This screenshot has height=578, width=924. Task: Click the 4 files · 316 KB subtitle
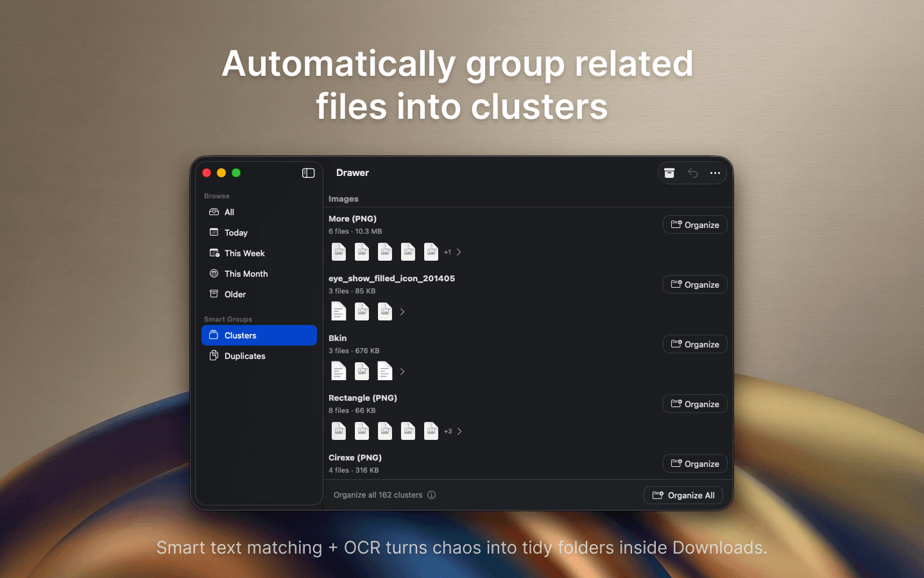[x=354, y=470]
